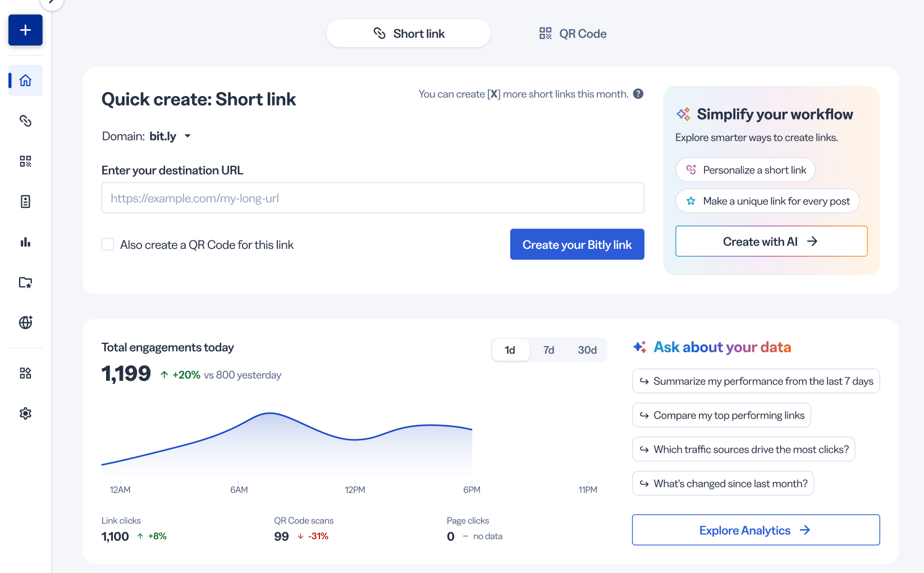Image resolution: width=924 pixels, height=573 pixels.
Task: Open the 'Explore Analytics' button
Action: point(756,530)
